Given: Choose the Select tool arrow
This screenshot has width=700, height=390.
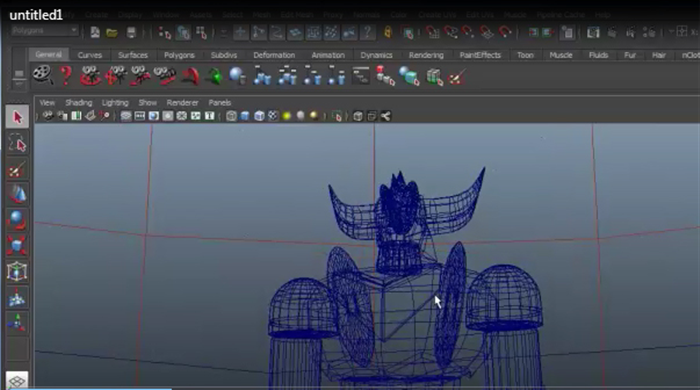Looking at the screenshot, I should [17, 117].
